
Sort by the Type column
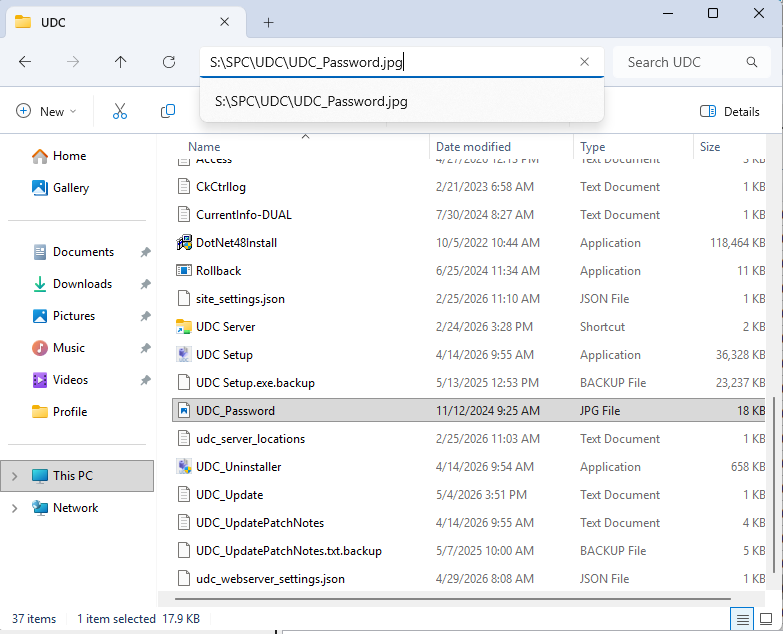pyautogui.click(x=593, y=147)
